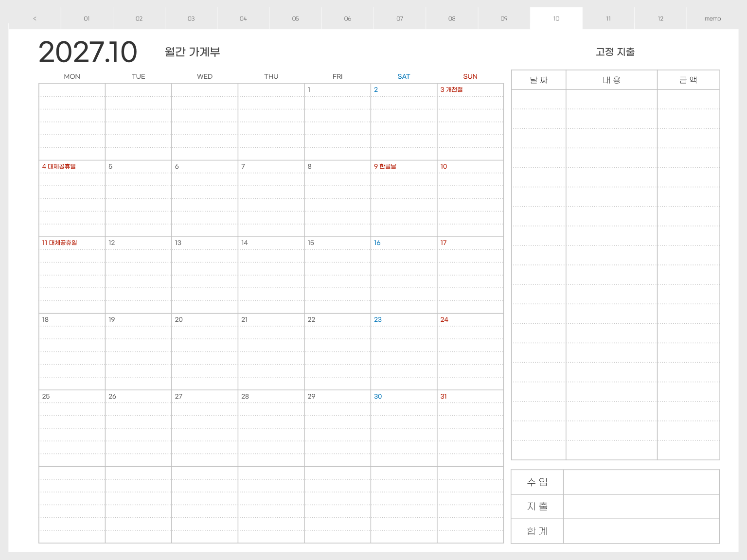The height and width of the screenshot is (560, 747).
Task: Open the memo tab
Action: click(x=712, y=18)
